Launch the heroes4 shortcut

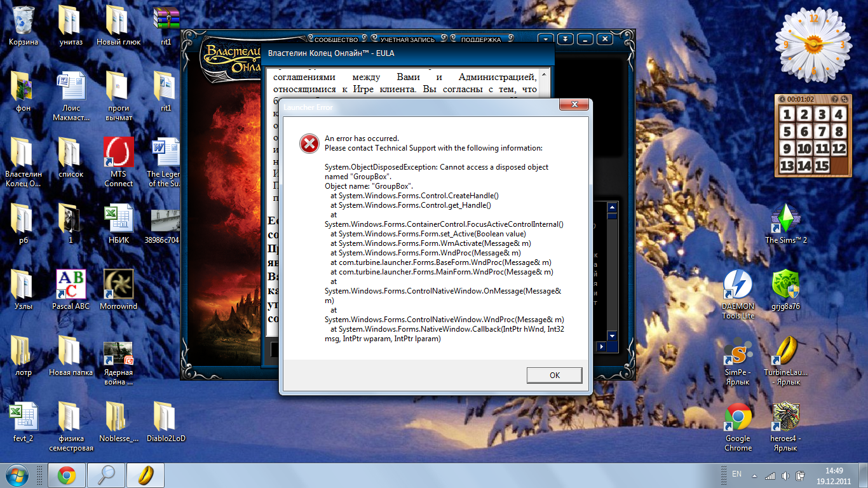click(785, 426)
